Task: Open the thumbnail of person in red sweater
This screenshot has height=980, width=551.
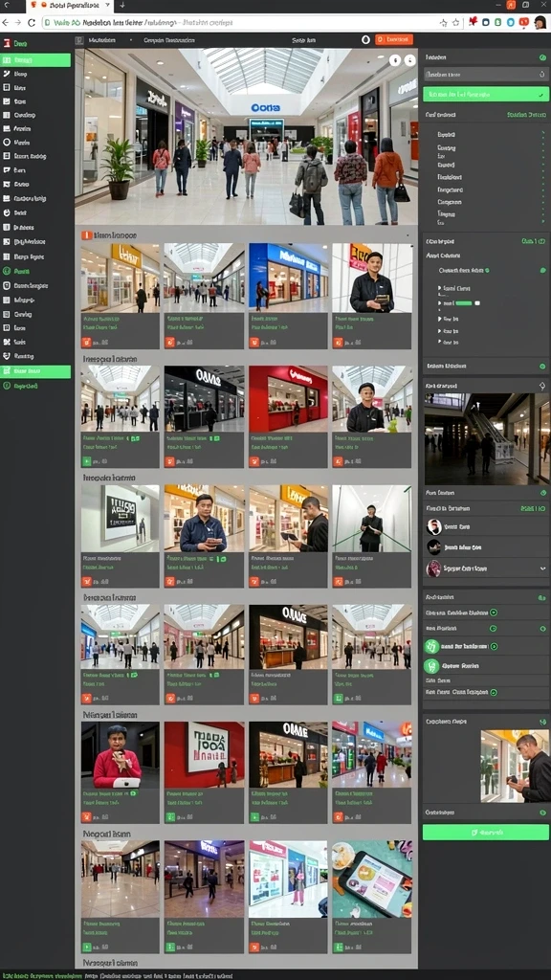Action: point(120,754)
